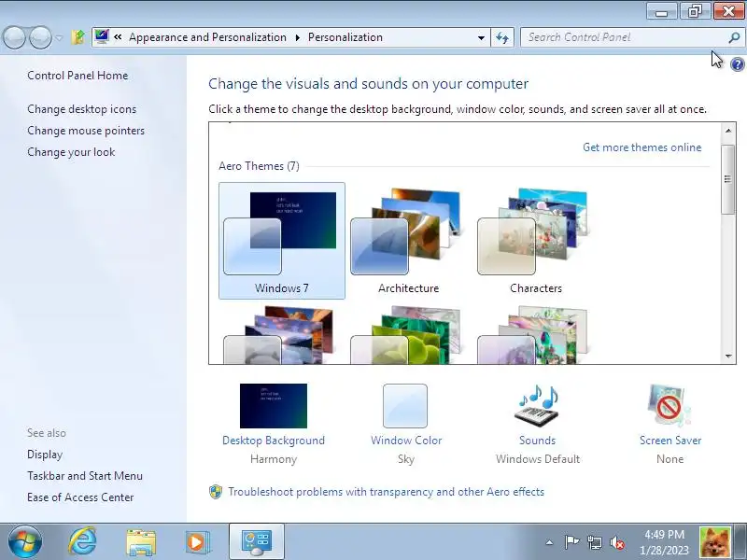Show hidden tray icons arrow
Viewport: 747px width, 560px height.
click(549, 542)
